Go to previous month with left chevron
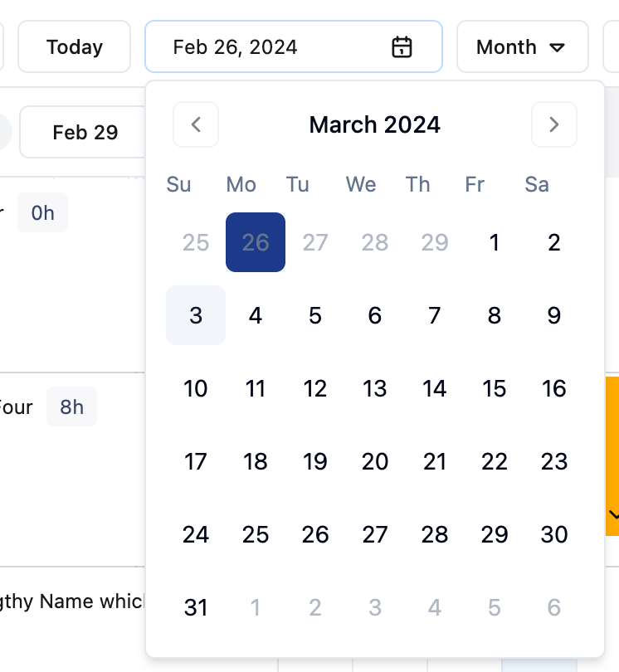This screenshot has width=619, height=672. click(196, 125)
